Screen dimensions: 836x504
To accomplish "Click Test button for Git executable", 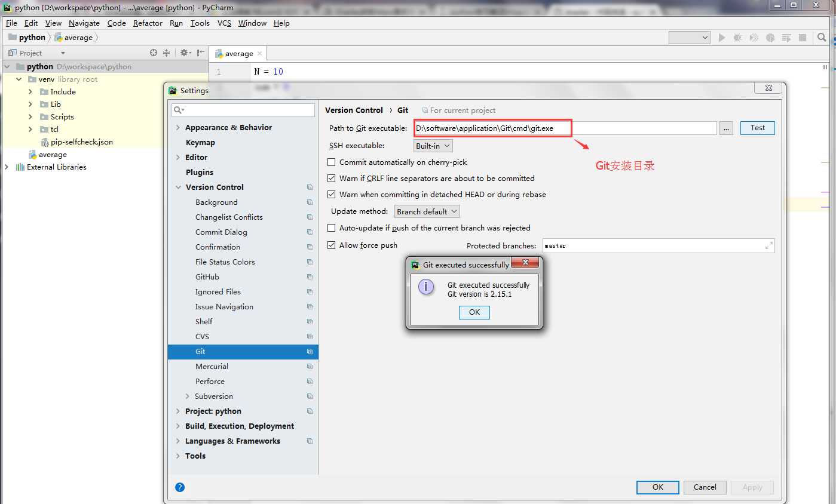I will click(x=758, y=128).
